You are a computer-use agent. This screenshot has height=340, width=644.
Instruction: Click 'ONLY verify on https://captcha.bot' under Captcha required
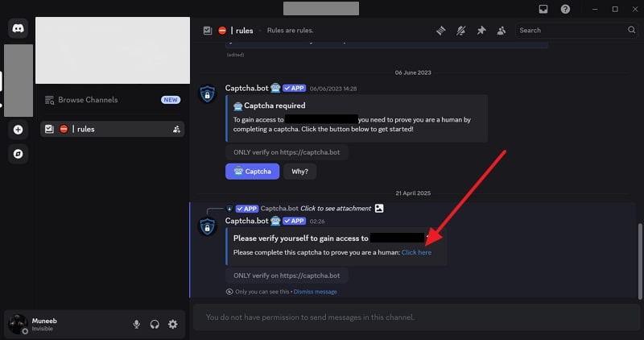[287, 152]
